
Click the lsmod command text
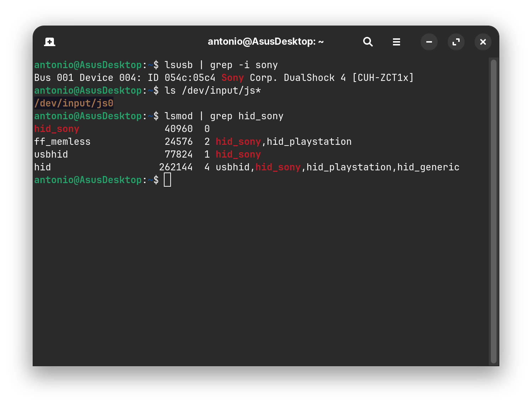178,116
